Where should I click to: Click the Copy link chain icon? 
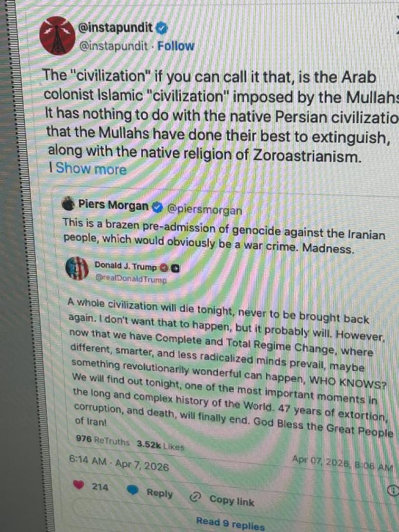[x=195, y=497]
